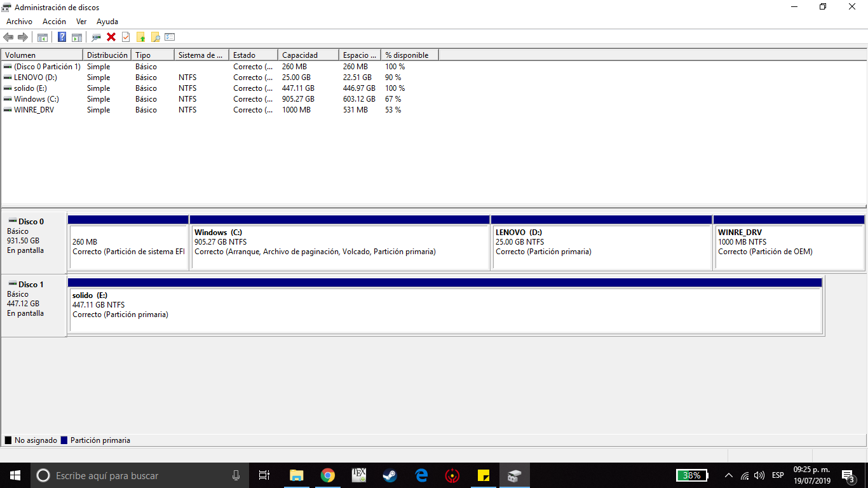Sort by the % disponible column header
Viewport: 868px width, 488px height.
410,55
